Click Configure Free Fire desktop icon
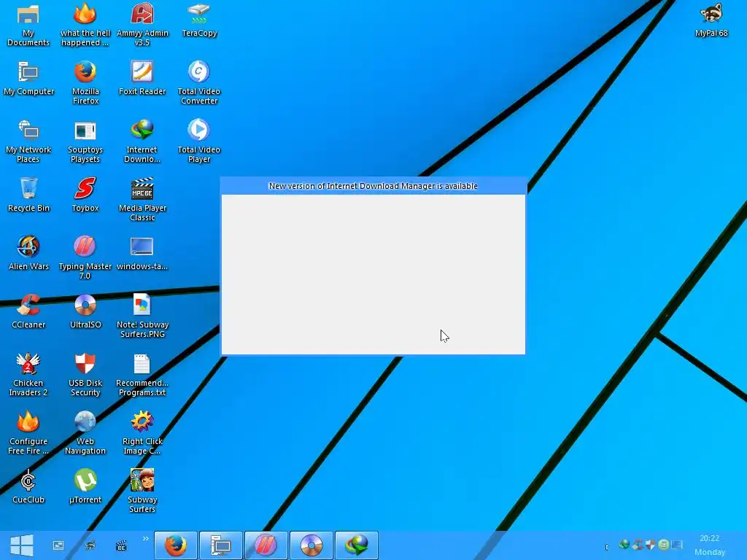Screen dimensions: 747x560 point(28,433)
